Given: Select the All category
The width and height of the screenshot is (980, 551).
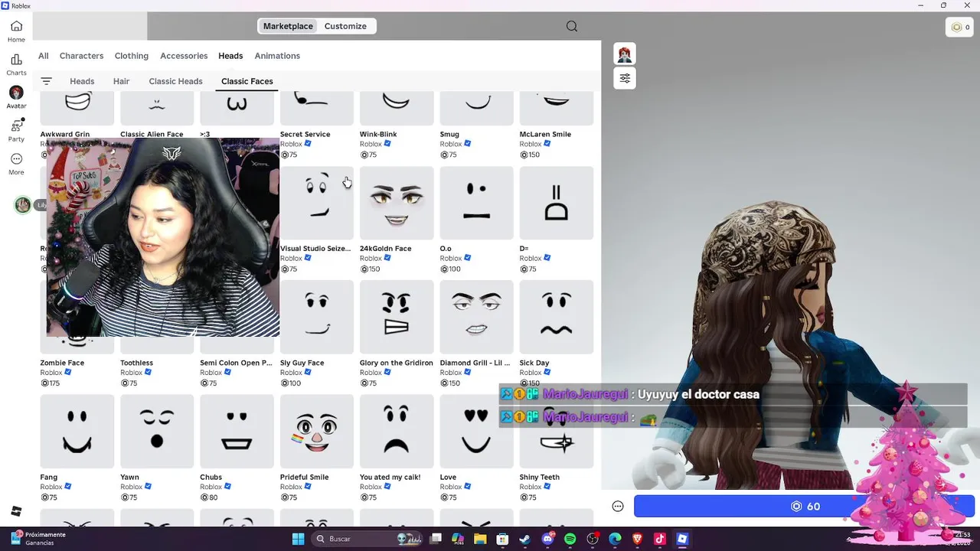Looking at the screenshot, I should pos(44,56).
